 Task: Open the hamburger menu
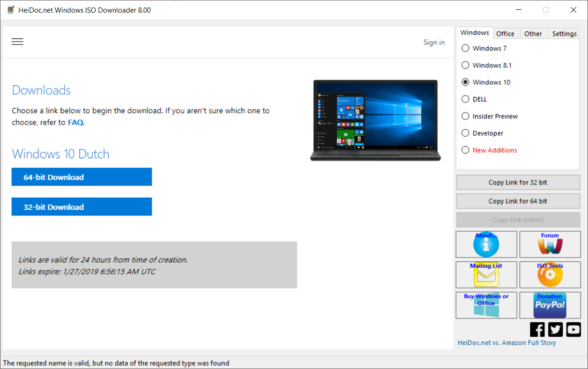click(17, 42)
